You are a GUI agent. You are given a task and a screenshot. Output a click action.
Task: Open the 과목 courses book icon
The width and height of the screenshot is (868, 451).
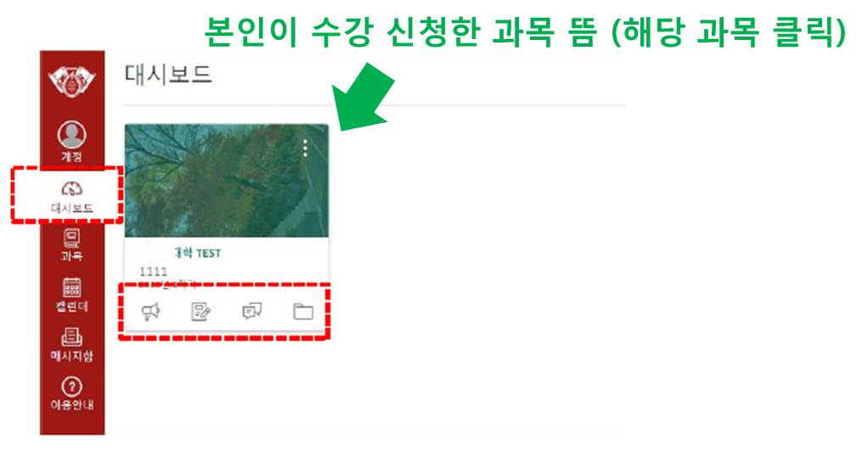[x=72, y=239]
